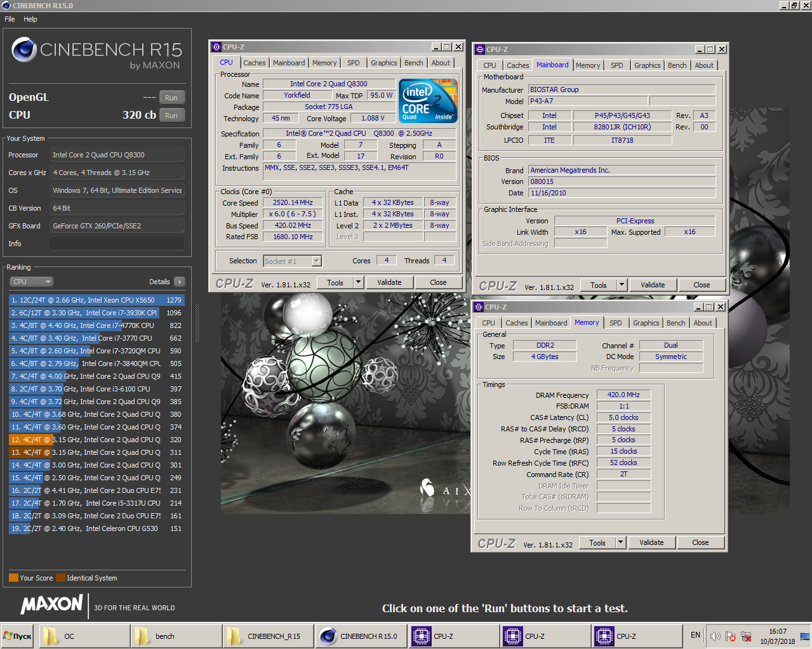812x649 pixels.
Task: Run the CPU benchmark test
Action: coord(171,115)
